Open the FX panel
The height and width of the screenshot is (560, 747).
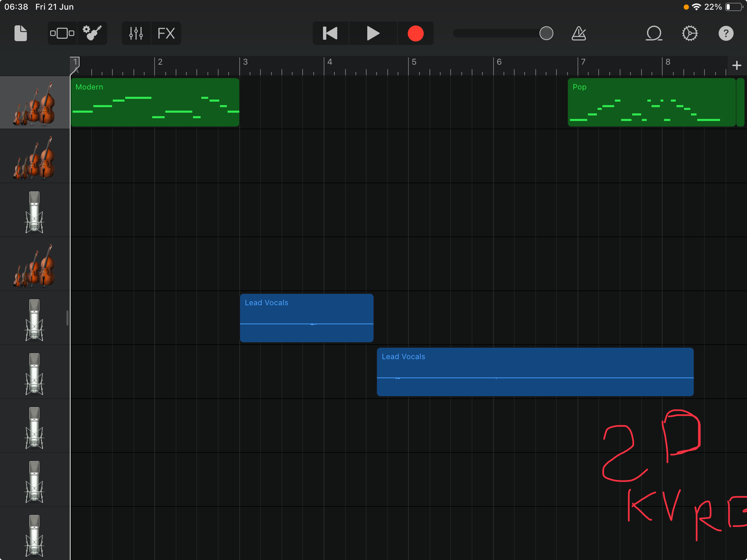click(166, 34)
